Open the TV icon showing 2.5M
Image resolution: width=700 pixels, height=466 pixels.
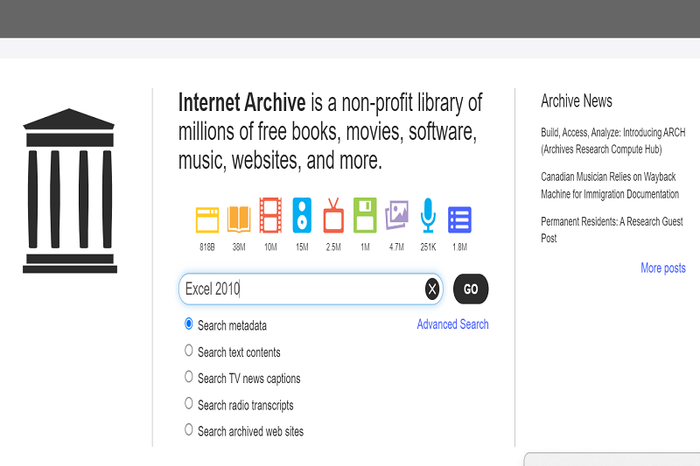tap(333, 216)
